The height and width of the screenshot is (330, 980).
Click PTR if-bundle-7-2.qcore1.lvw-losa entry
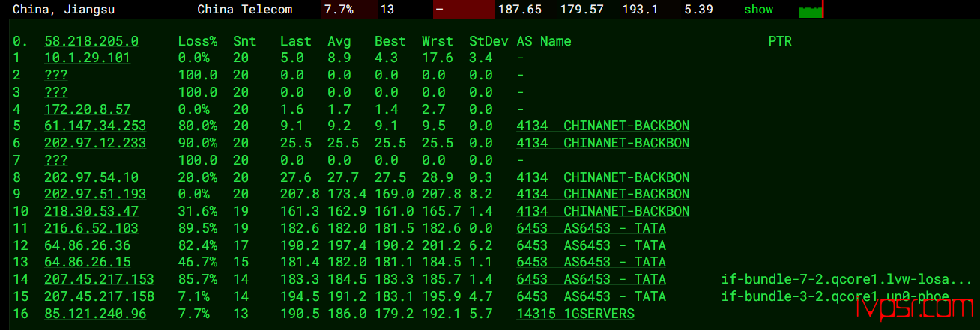click(847, 279)
